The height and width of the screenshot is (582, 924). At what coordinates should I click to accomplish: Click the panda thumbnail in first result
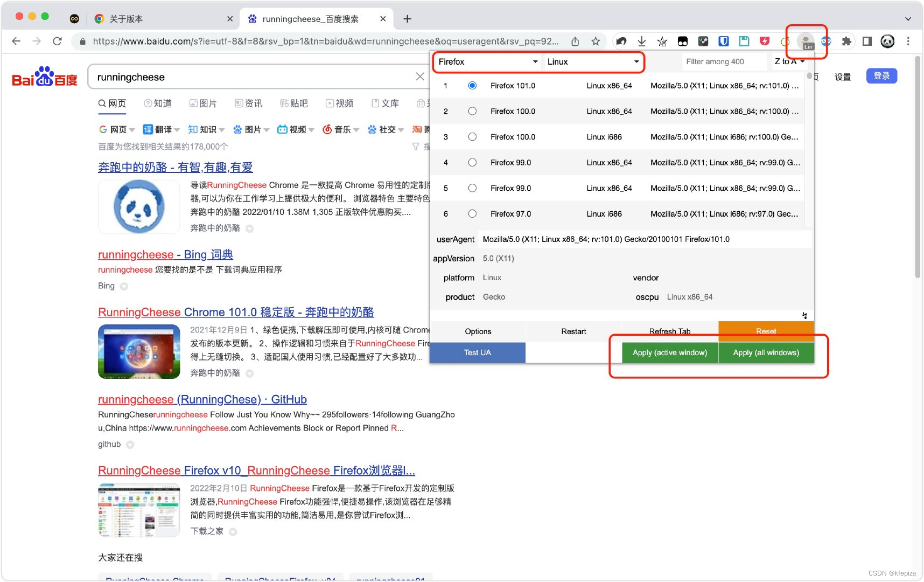pos(139,207)
